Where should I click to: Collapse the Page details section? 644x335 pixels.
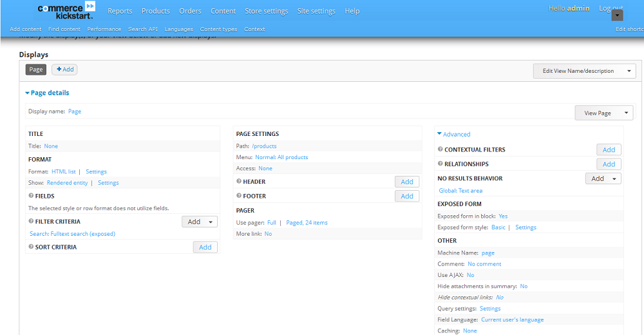[x=47, y=93]
